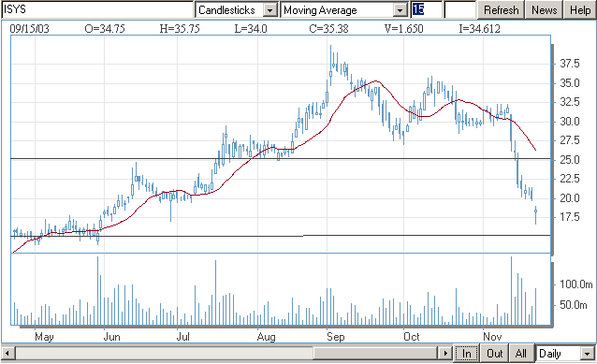This screenshot has width=597, height=364.
Task: Click the ISYS ticker symbol field
Action: coord(97,9)
